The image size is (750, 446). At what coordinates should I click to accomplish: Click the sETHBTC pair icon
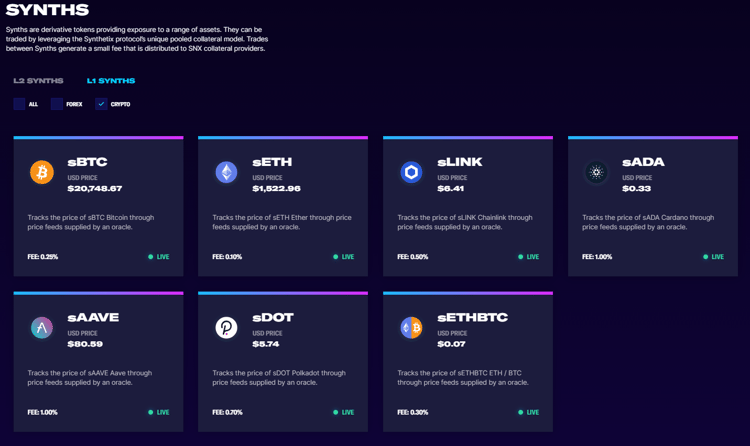[411, 328]
